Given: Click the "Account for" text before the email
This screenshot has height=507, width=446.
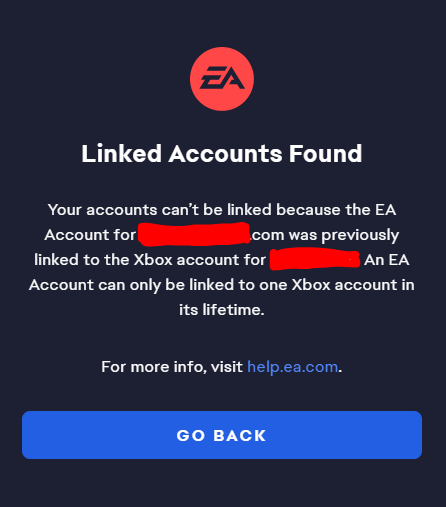Looking at the screenshot, I should 90,235.
